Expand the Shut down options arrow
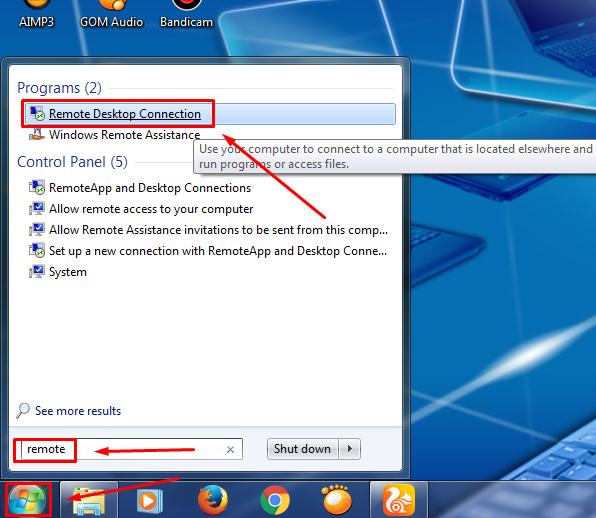 (350, 449)
